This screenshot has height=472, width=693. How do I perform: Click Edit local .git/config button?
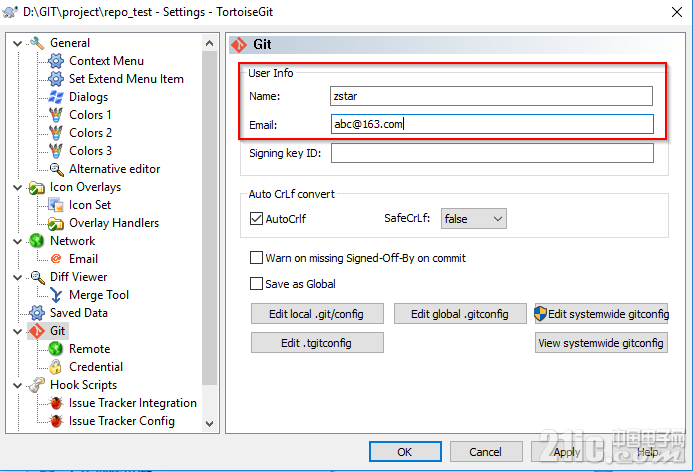coord(317,314)
